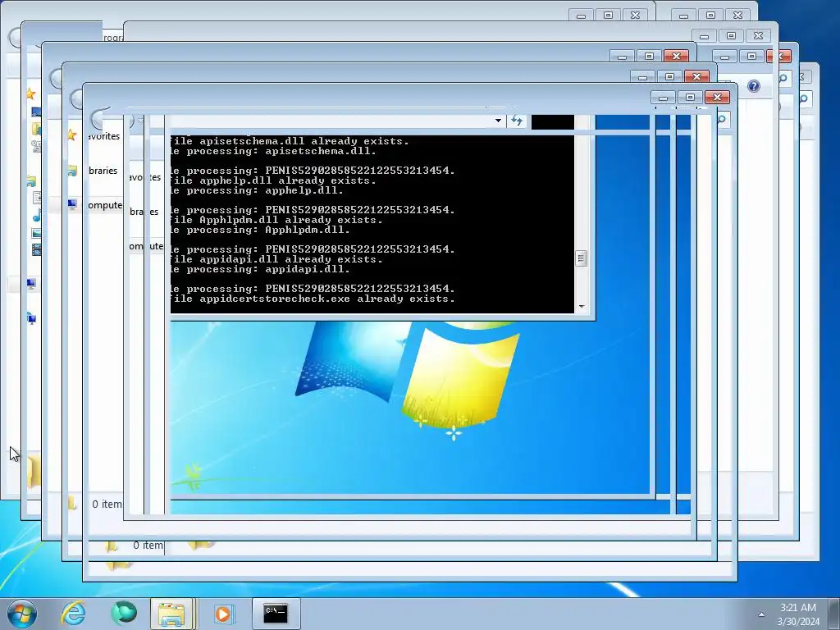The image size is (840, 630).
Task: Switch to the Command Prompt taskbar button
Action: point(276,614)
